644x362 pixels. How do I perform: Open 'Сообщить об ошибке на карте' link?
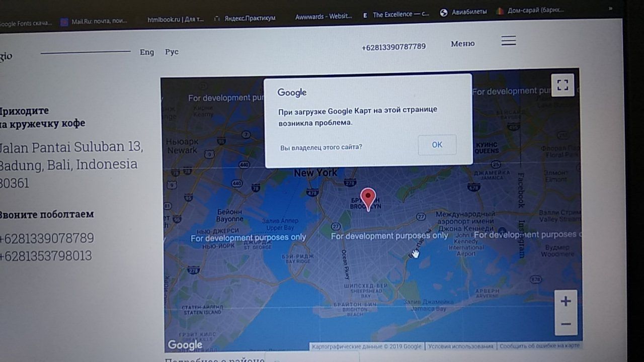click(539, 346)
